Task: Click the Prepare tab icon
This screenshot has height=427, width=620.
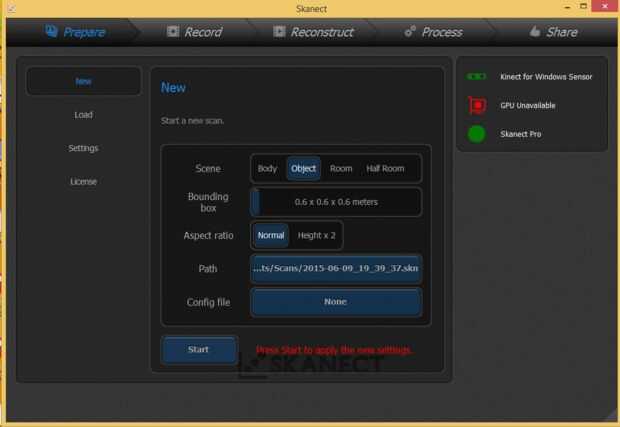Action: pyautogui.click(x=51, y=31)
